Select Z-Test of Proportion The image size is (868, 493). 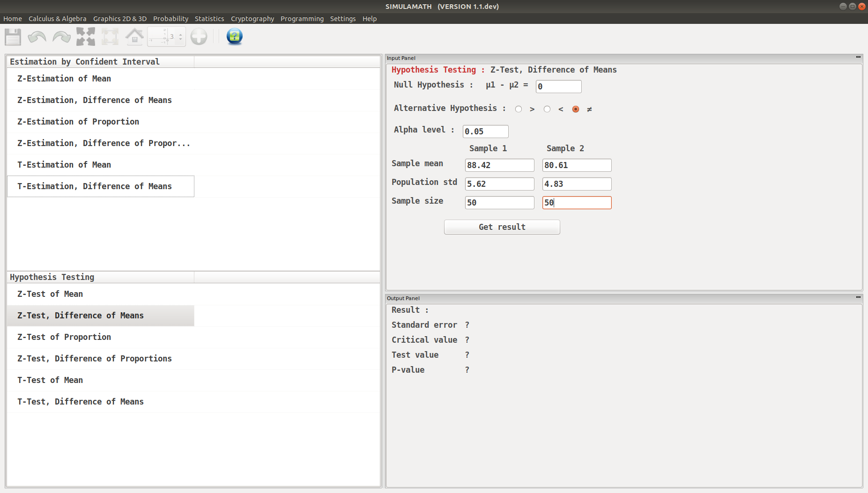click(101, 337)
